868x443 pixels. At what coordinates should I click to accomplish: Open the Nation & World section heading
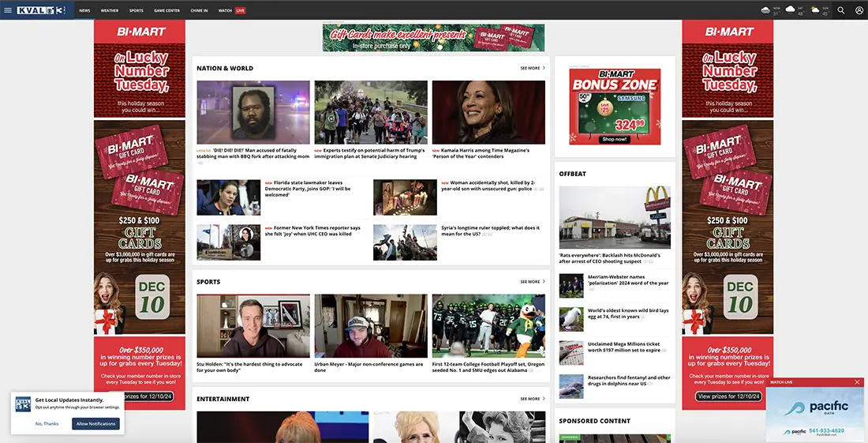point(225,68)
